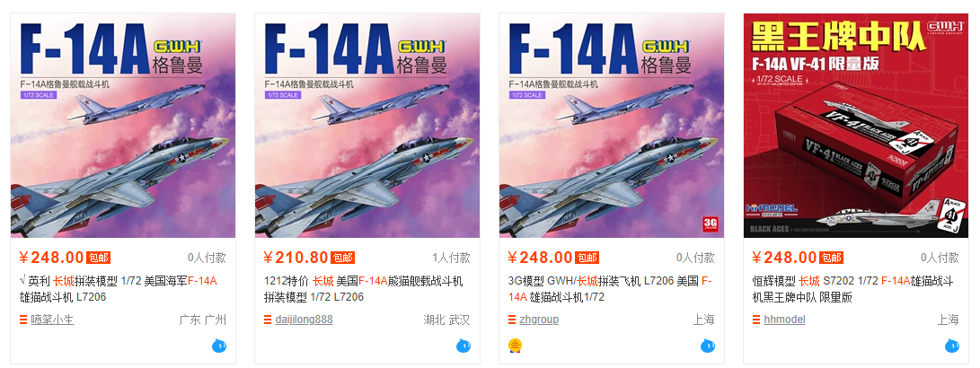This screenshot has height=368, width=980.
Task: Click 包邮 badge next to ¥210.80 price
Action: click(x=342, y=258)
